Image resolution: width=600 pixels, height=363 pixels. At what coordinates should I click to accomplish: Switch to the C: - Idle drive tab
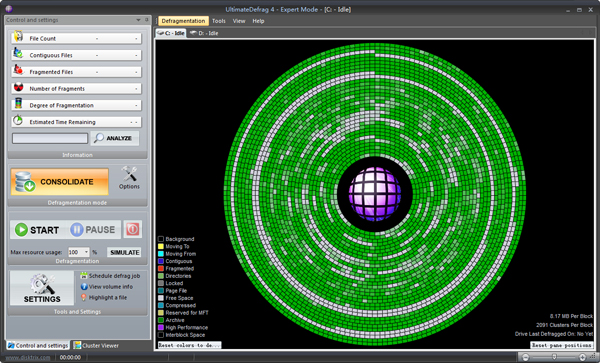(x=171, y=33)
